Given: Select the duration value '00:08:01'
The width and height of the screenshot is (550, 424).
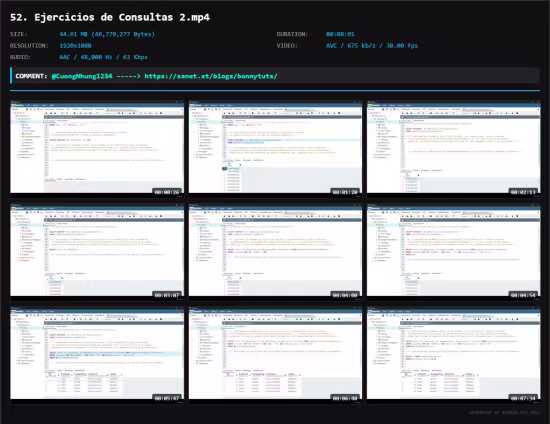Looking at the screenshot, I should coord(340,34).
